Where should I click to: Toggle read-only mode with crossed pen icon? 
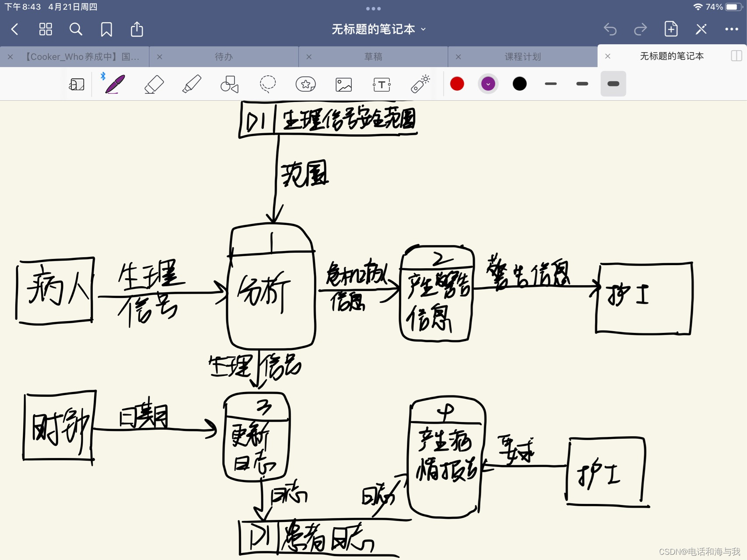pyautogui.click(x=701, y=29)
